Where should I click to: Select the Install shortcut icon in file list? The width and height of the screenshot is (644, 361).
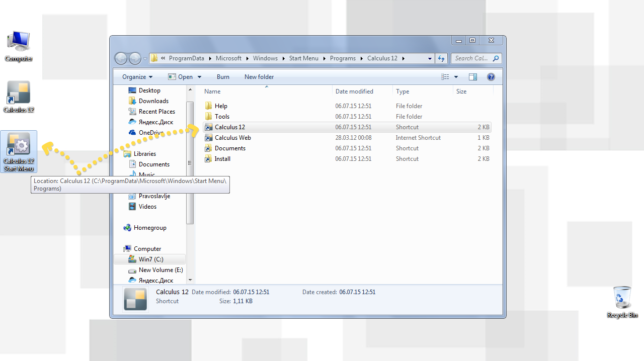[x=209, y=159]
